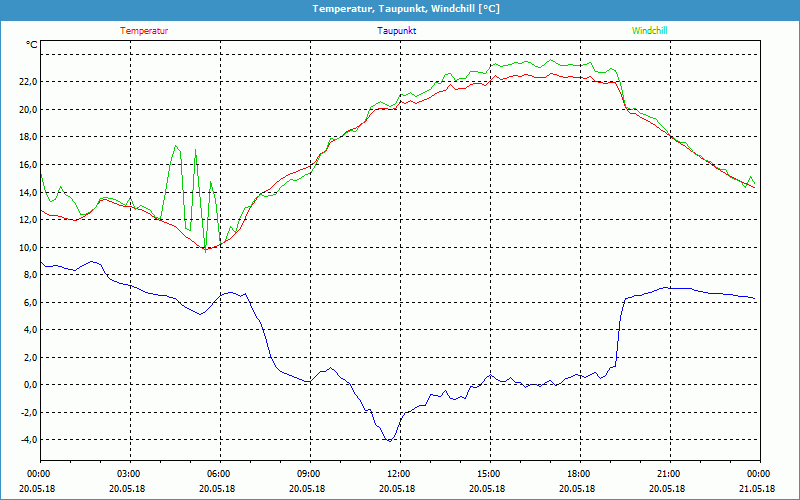
Task: Click the red Temperatur legend label
Action: point(144,31)
